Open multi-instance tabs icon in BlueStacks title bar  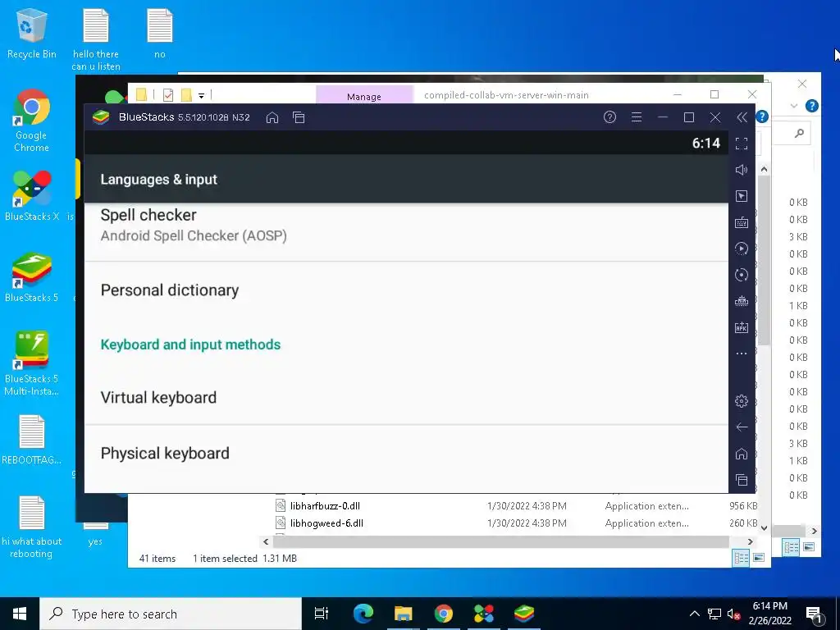tap(299, 117)
